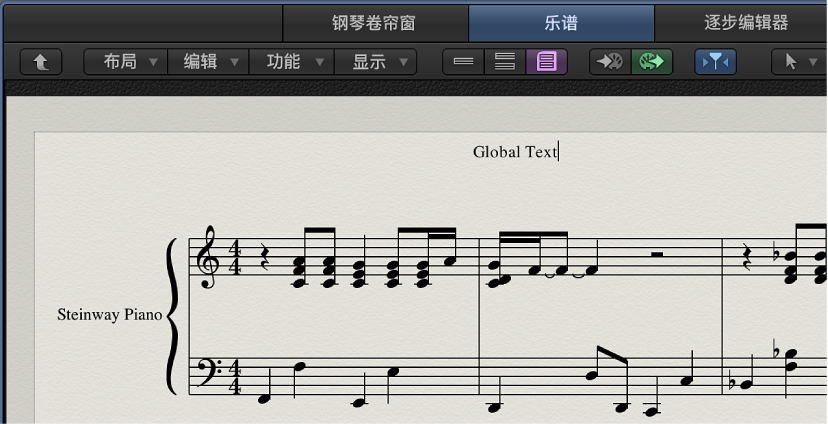
Task: Open the 布局 menu
Action: (126, 62)
